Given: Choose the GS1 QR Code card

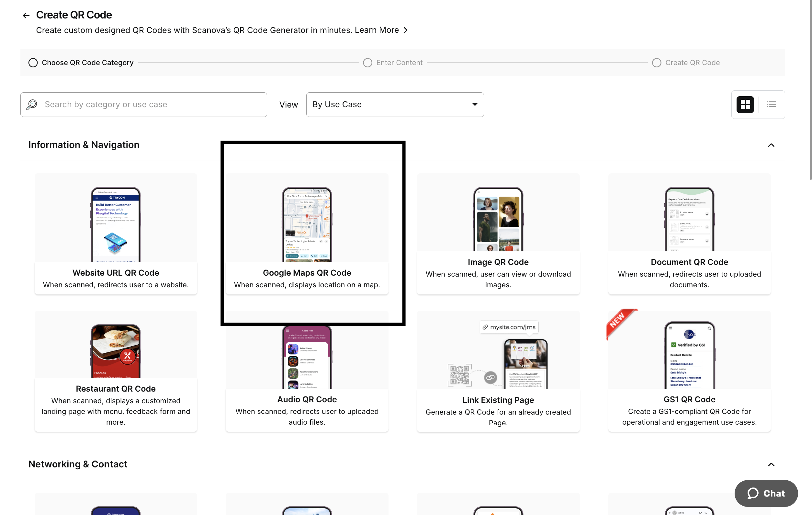Looking at the screenshot, I should (689, 371).
